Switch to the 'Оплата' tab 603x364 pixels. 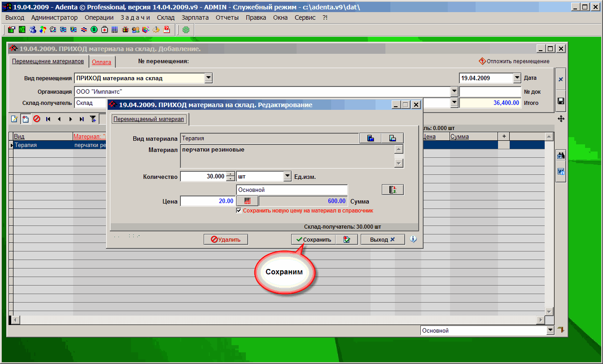click(101, 62)
